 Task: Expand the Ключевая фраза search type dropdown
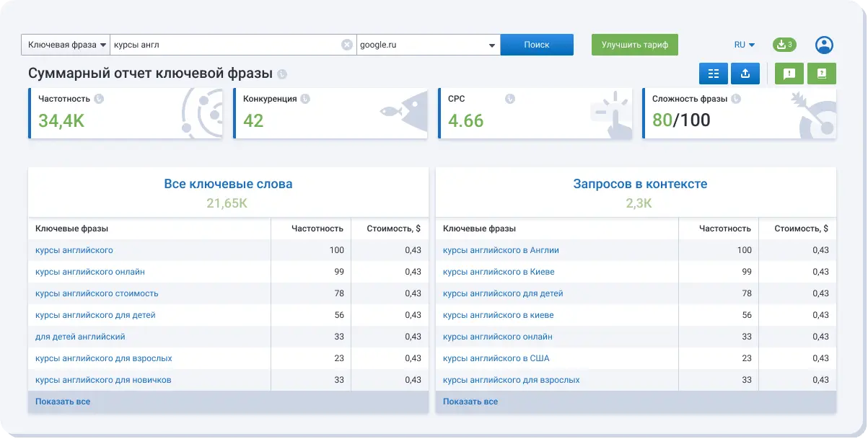66,45
